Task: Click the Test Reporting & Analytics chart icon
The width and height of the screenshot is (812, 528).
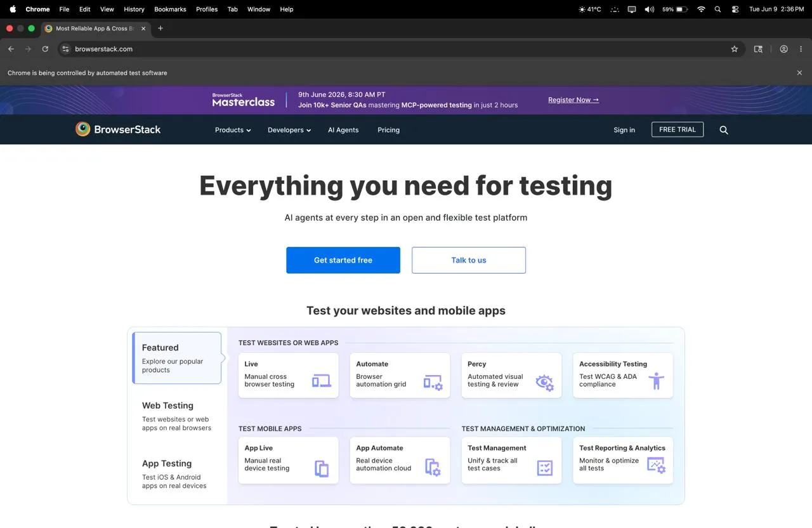Action: pos(656,465)
